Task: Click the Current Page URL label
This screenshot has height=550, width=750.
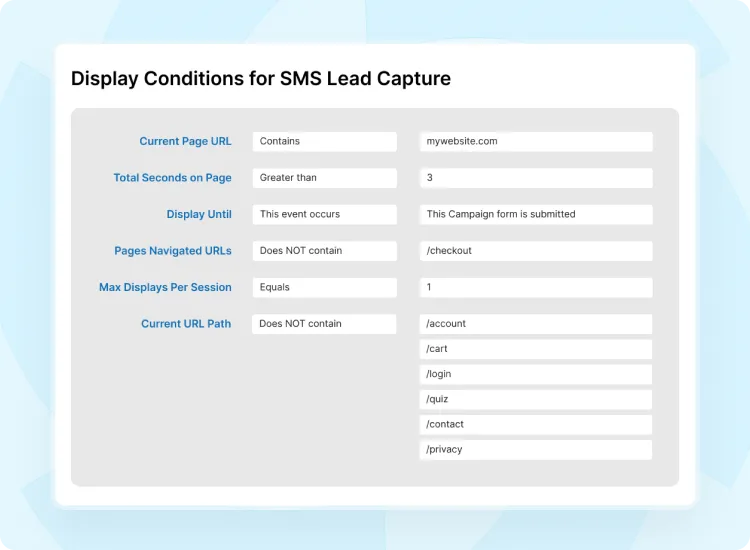Action: (x=186, y=141)
